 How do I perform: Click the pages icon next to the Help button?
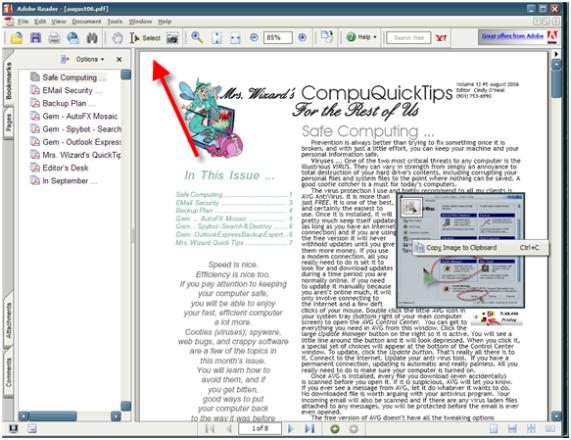[327, 36]
